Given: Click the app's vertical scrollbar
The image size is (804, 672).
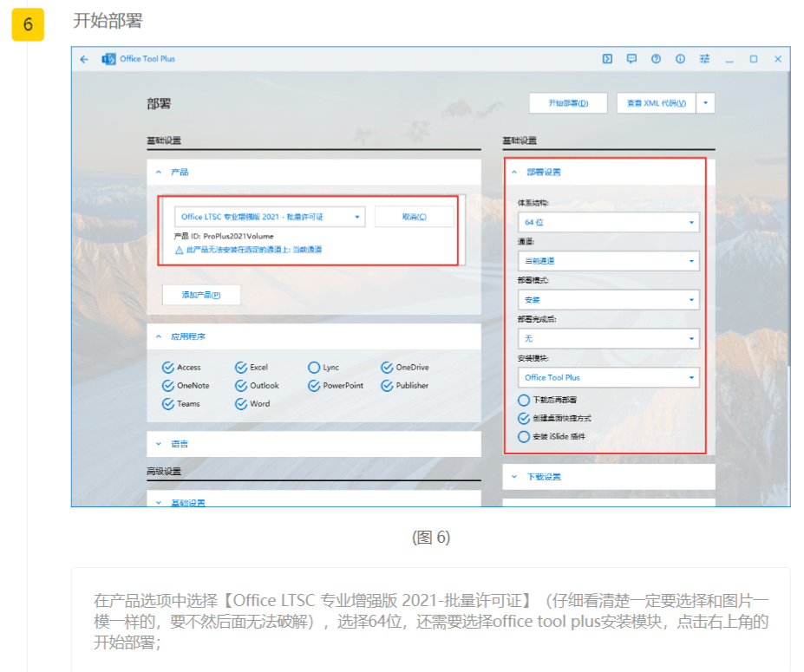Looking at the screenshot, I should tap(788, 220).
